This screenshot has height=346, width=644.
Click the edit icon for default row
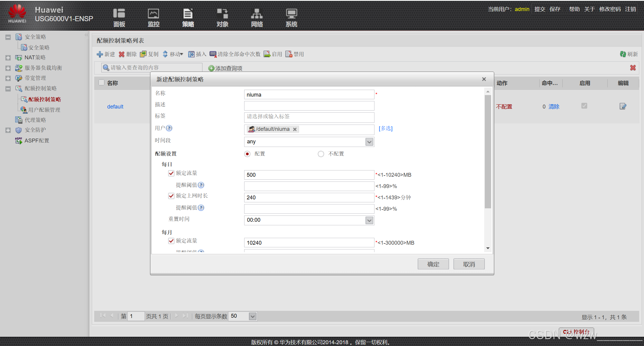coord(623,106)
